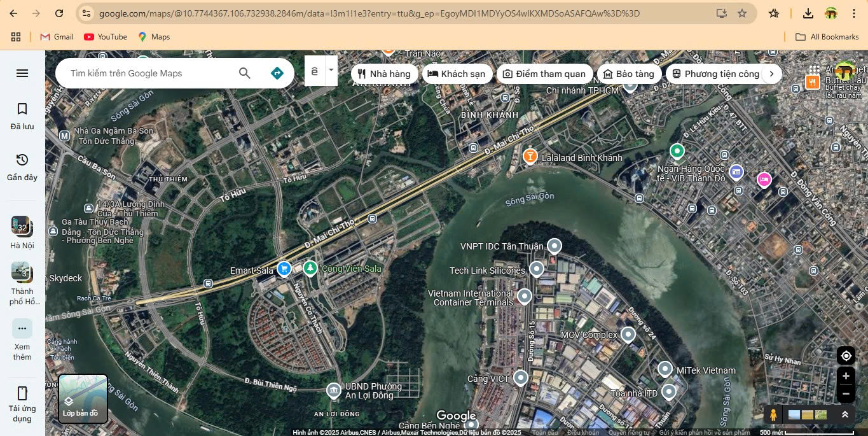
Task: Bookmark this page with the star
Action: 742,13
